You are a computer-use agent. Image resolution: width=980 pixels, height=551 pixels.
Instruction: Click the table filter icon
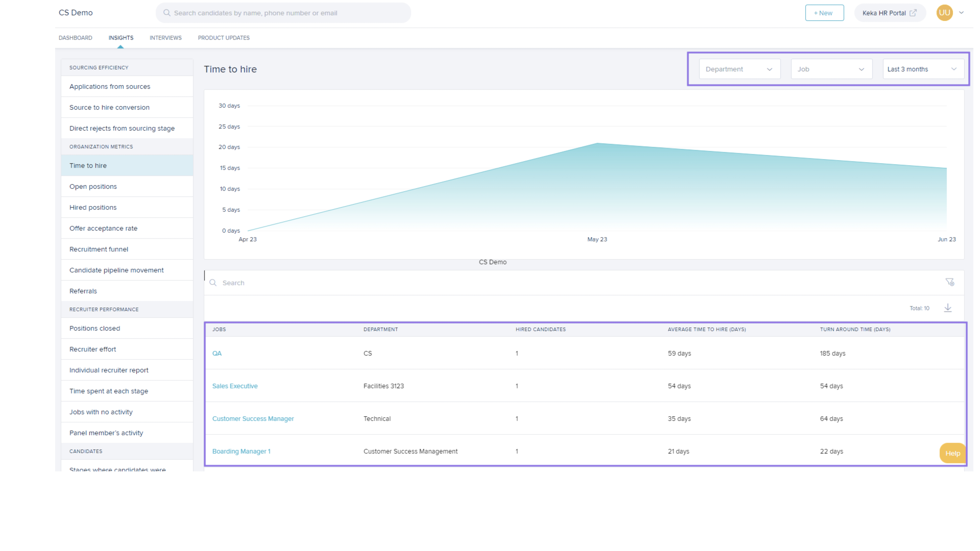point(950,282)
